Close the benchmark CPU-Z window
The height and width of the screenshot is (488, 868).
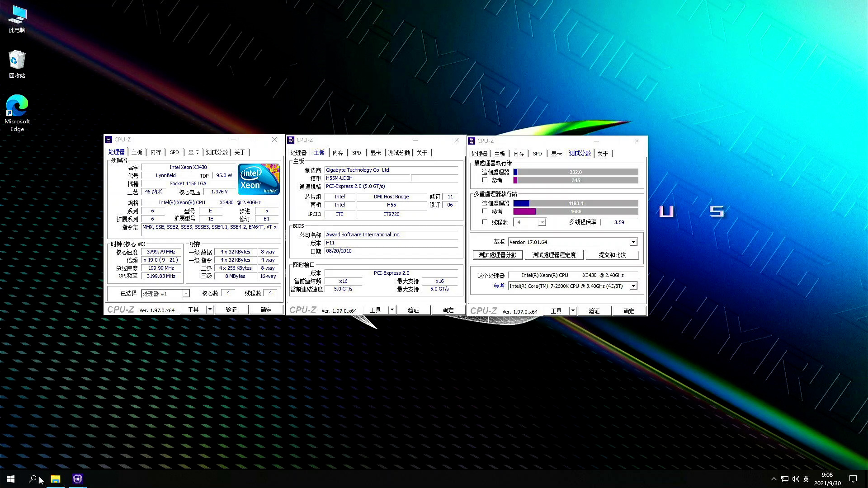[637, 141]
